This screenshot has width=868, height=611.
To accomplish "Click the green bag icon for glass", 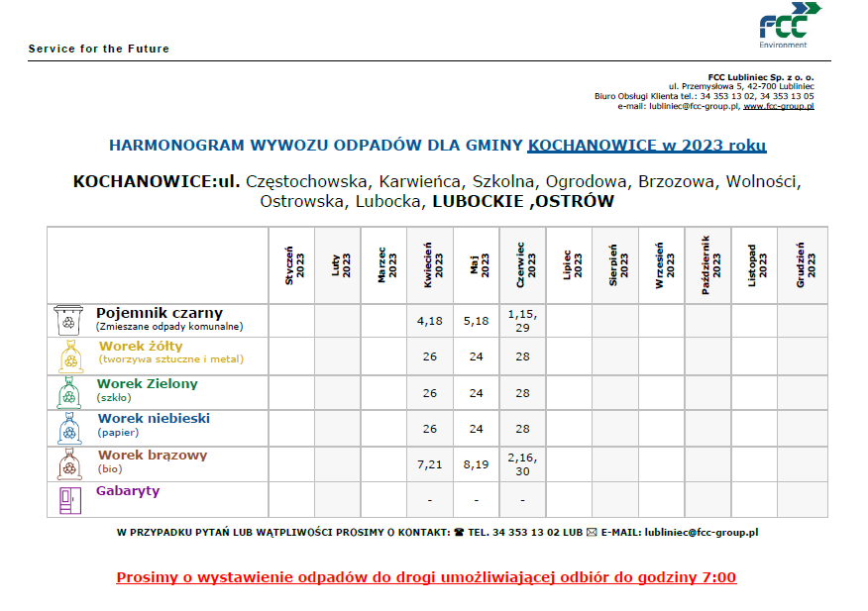I will pos(67,392).
